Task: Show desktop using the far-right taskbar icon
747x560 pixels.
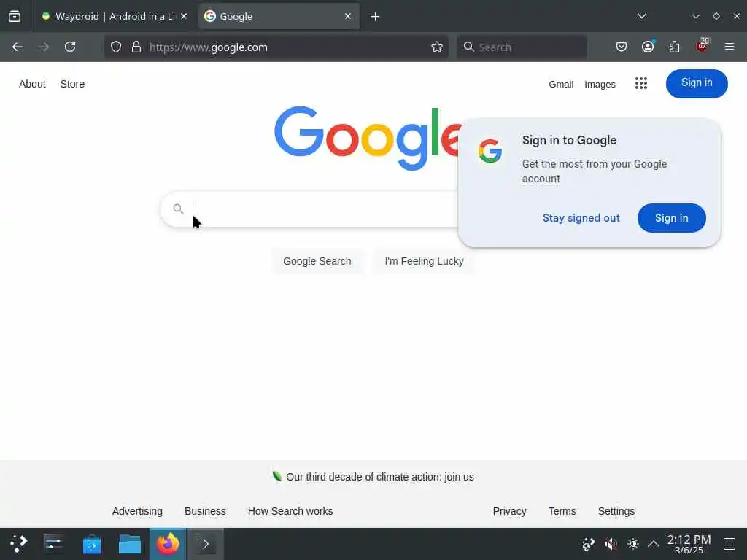Action: tap(729, 544)
